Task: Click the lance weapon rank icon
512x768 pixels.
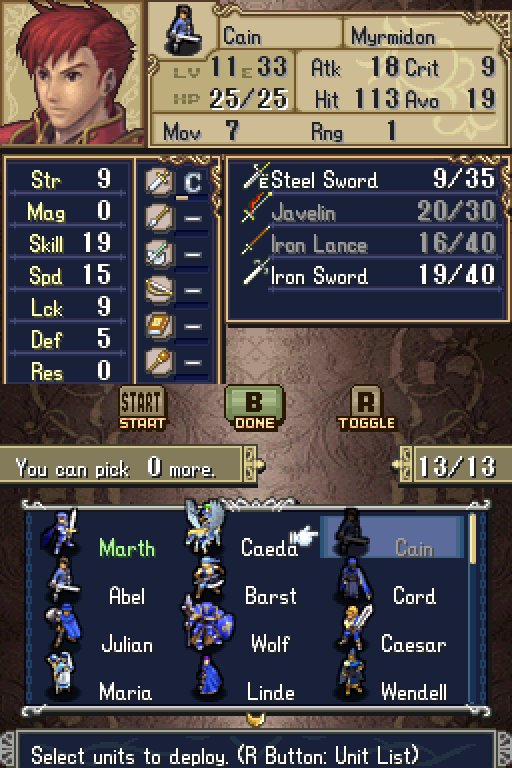Action: click(x=159, y=218)
